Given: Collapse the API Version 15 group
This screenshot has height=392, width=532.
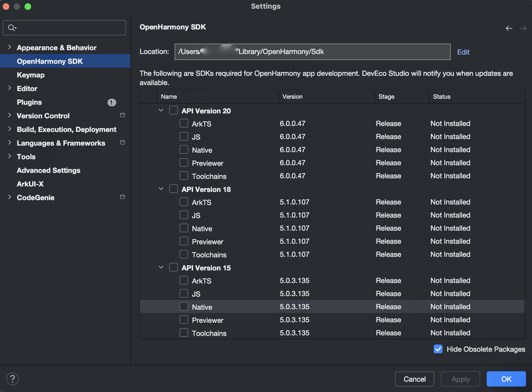Looking at the screenshot, I should coord(161,267).
